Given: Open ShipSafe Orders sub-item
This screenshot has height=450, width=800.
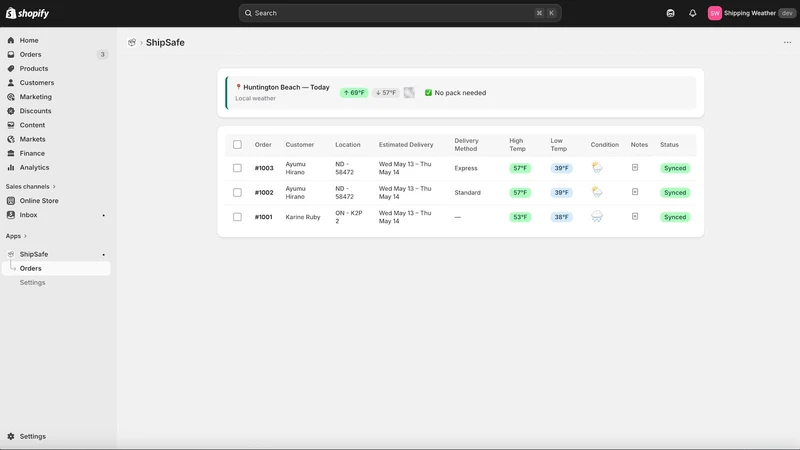Looking at the screenshot, I should coord(56,268).
